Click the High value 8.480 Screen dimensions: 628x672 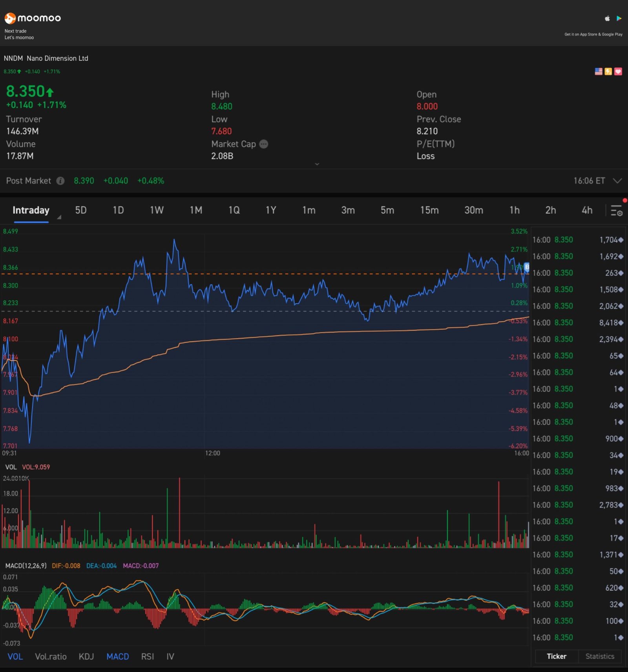[222, 106]
